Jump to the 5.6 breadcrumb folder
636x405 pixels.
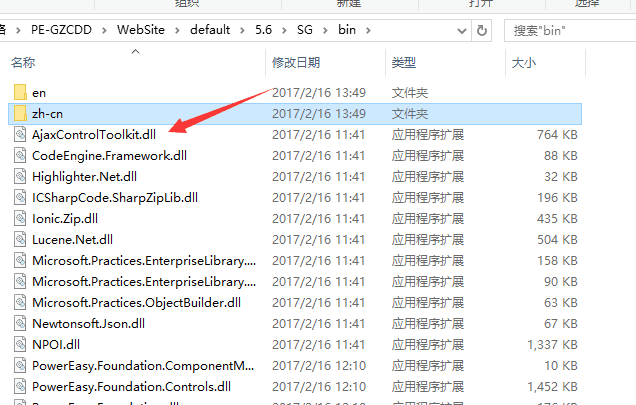click(x=263, y=30)
